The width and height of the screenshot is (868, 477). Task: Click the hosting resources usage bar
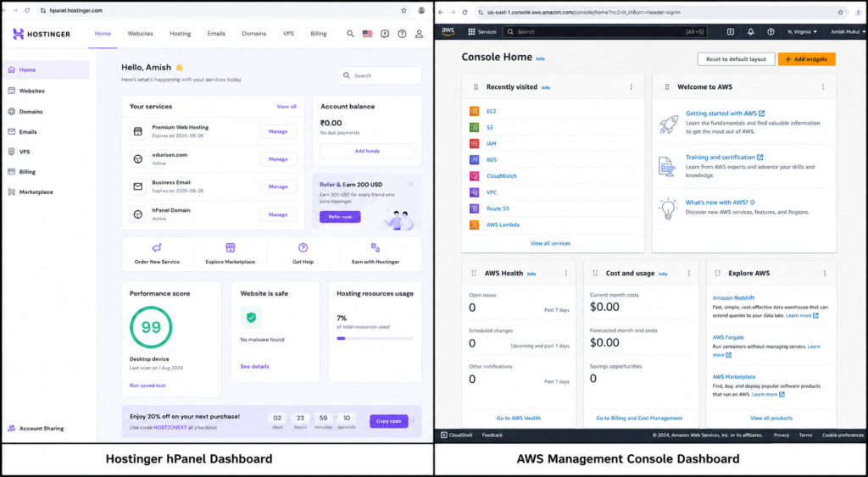coord(375,338)
